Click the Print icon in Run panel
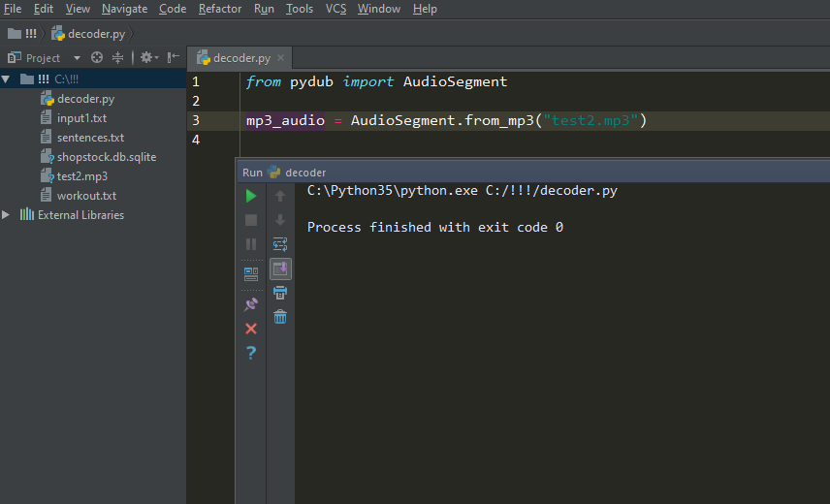 click(280, 292)
